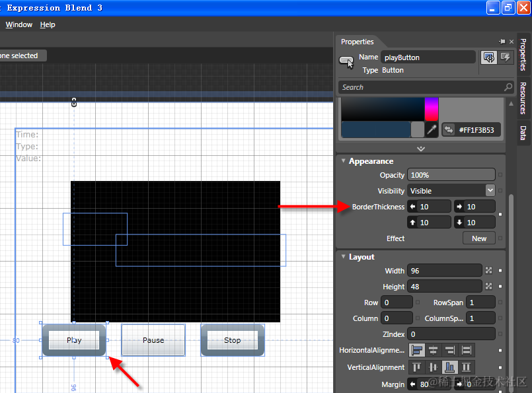This screenshot has height=393, width=532.
Task: Expand the brush section chevron
Action: [421, 149]
